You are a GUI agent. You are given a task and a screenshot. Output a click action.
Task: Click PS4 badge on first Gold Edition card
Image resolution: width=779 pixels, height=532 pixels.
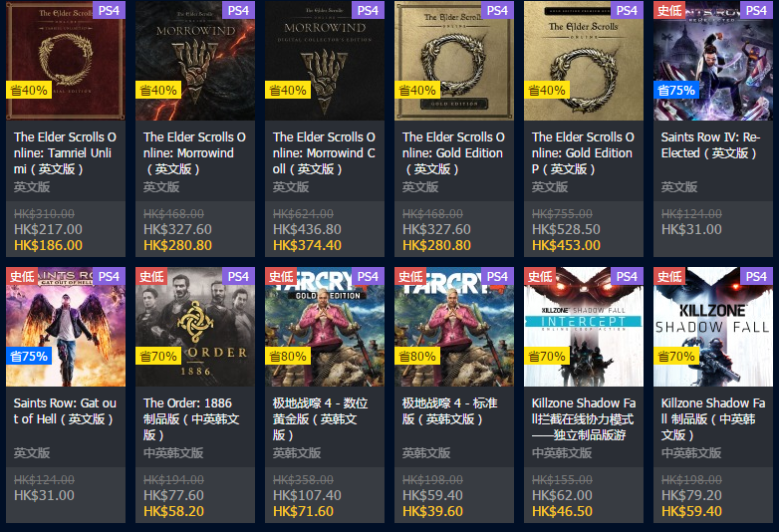497,10
